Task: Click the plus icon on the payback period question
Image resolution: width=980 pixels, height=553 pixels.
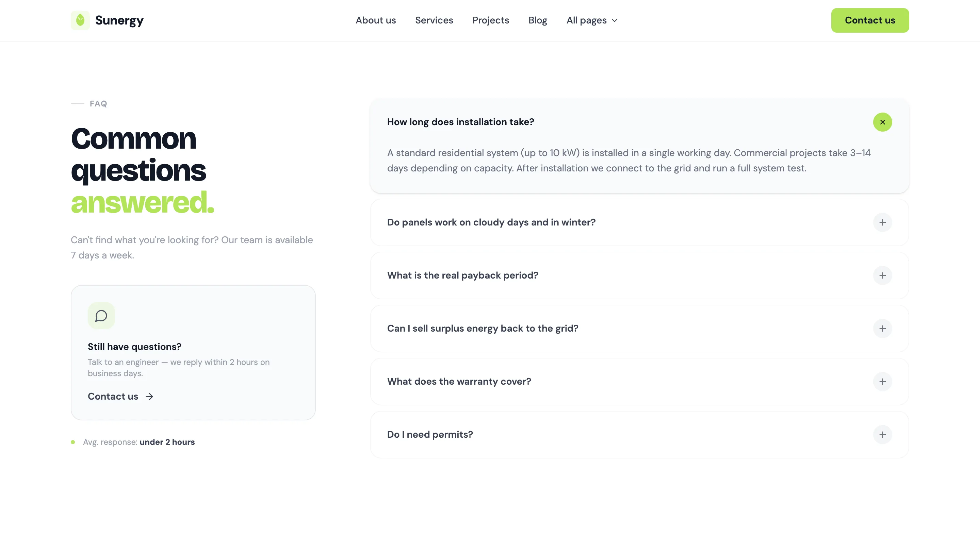Action: click(883, 275)
